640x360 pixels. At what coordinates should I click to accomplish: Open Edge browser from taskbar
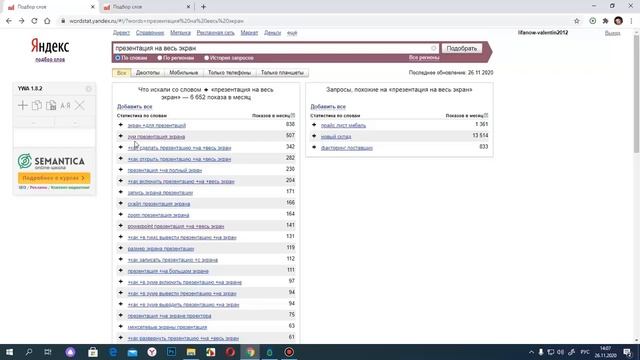click(x=113, y=352)
